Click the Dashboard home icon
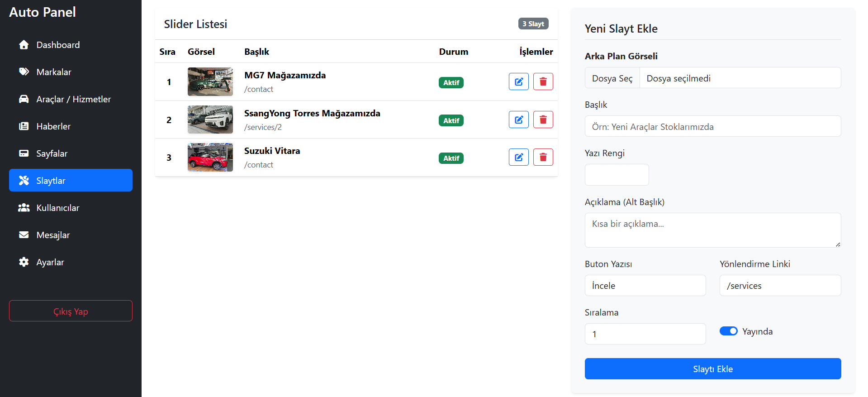 (x=24, y=45)
